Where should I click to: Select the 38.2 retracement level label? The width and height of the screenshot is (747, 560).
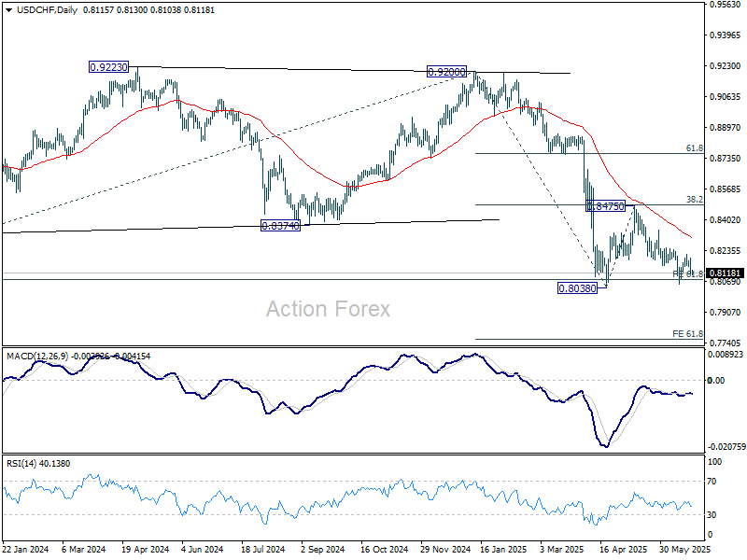694,200
